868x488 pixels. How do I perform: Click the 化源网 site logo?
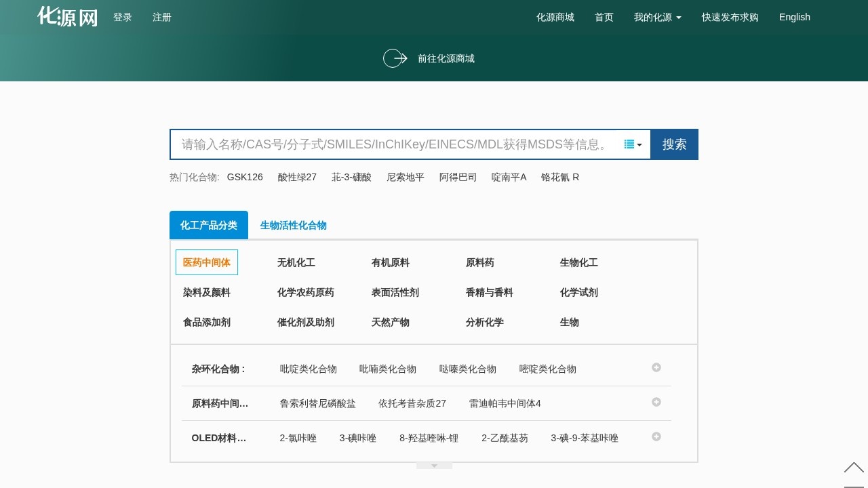[x=66, y=16]
